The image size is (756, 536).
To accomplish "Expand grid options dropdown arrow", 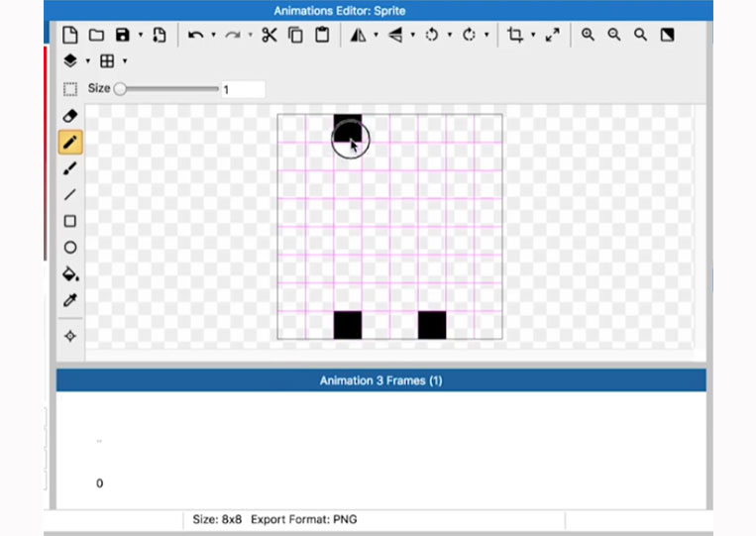I will pos(125,60).
